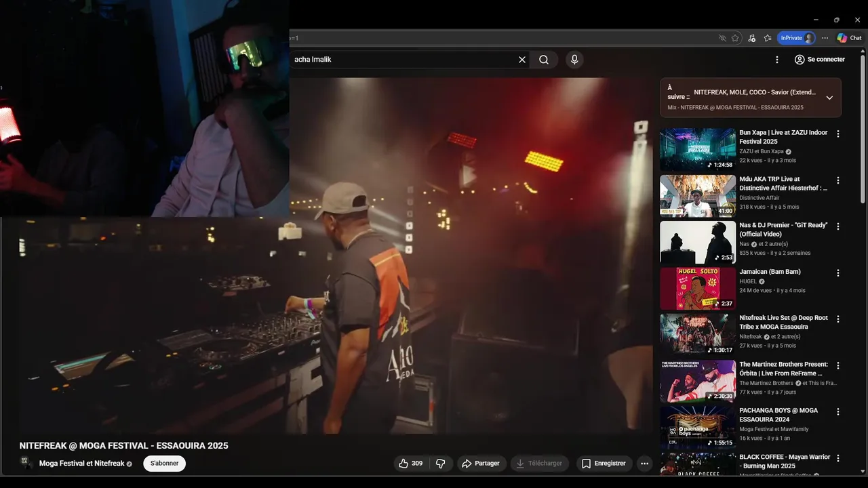Open options menu for Nas & DJ Premier video
868x488 pixels.
coord(837,226)
